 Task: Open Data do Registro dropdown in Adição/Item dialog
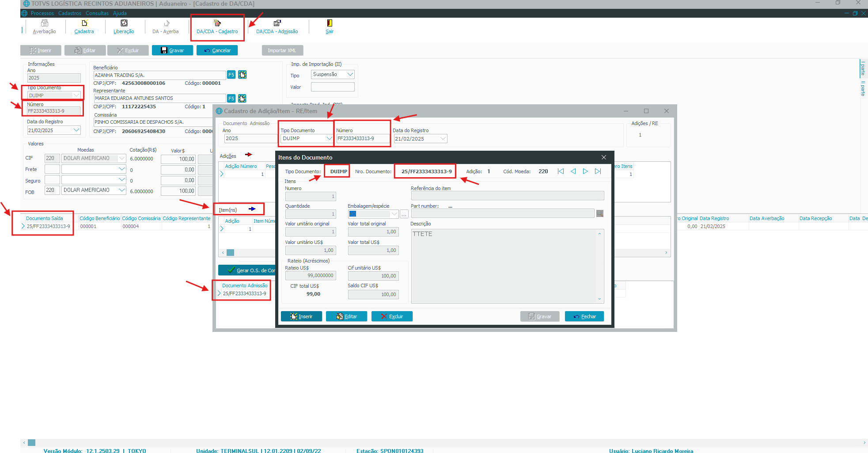(x=443, y=138)
